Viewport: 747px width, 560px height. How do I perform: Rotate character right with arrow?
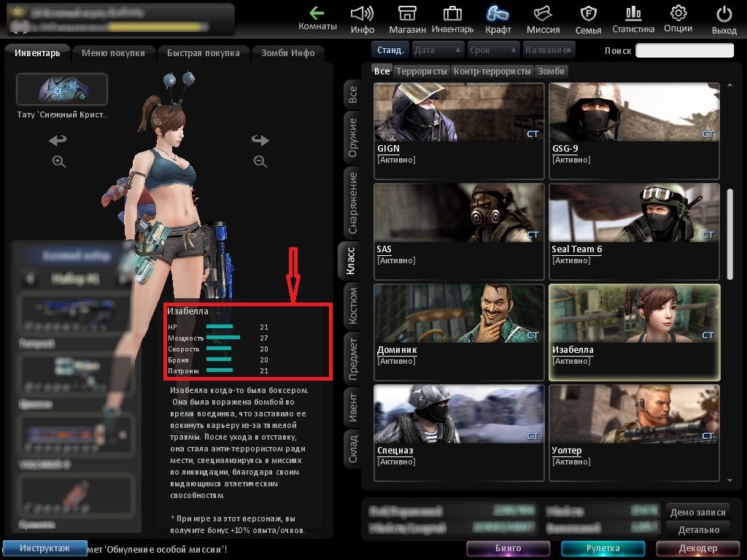260,140
